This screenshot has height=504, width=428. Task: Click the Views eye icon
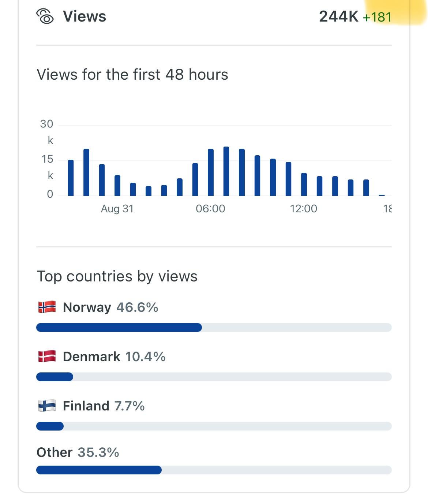point(45,16)
